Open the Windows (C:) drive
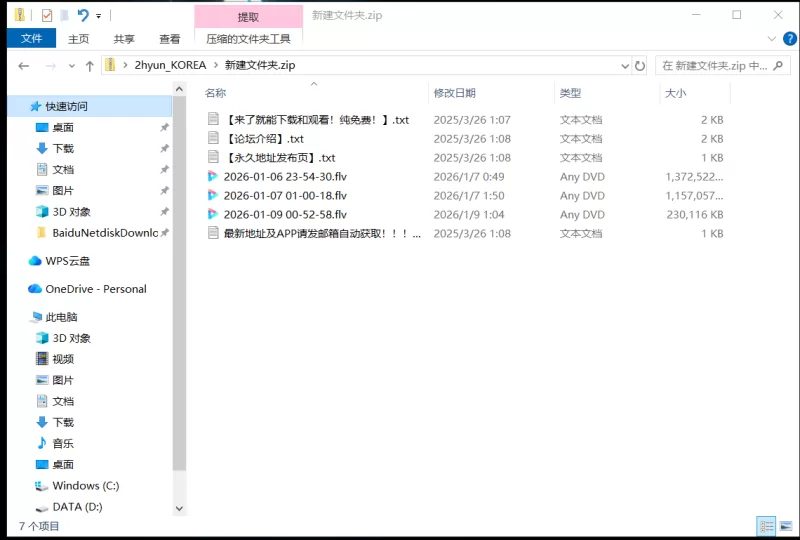The image size is (800, 540). [85, 485]
